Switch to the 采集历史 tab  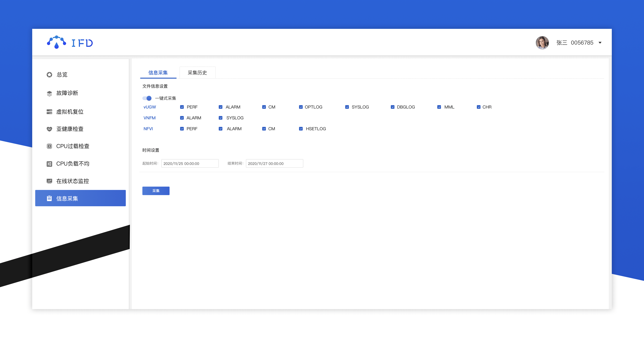click(x=197, y=73)
